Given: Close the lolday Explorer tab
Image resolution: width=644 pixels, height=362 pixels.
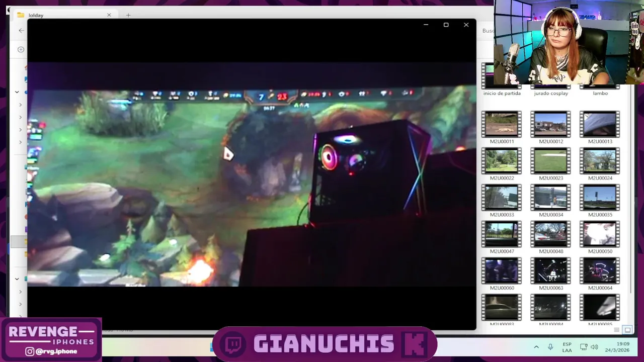Looking at the screenshot, I should click(109, 15).
